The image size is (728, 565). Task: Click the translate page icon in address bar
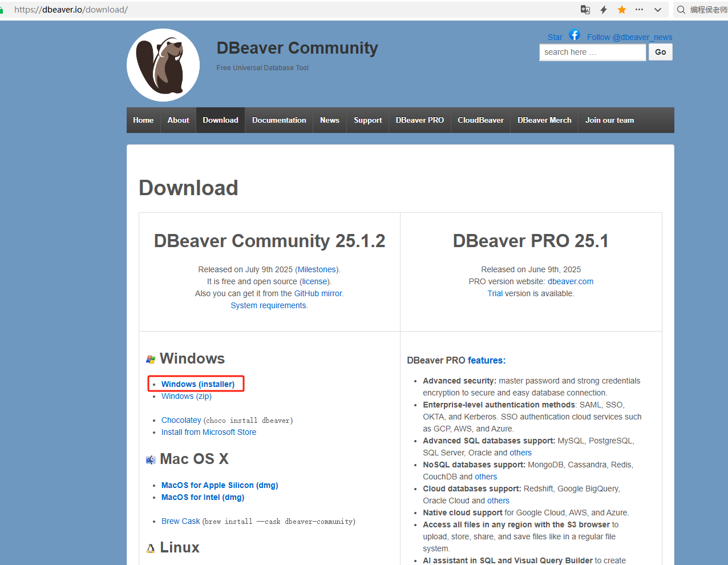click(x=585, y=10)
